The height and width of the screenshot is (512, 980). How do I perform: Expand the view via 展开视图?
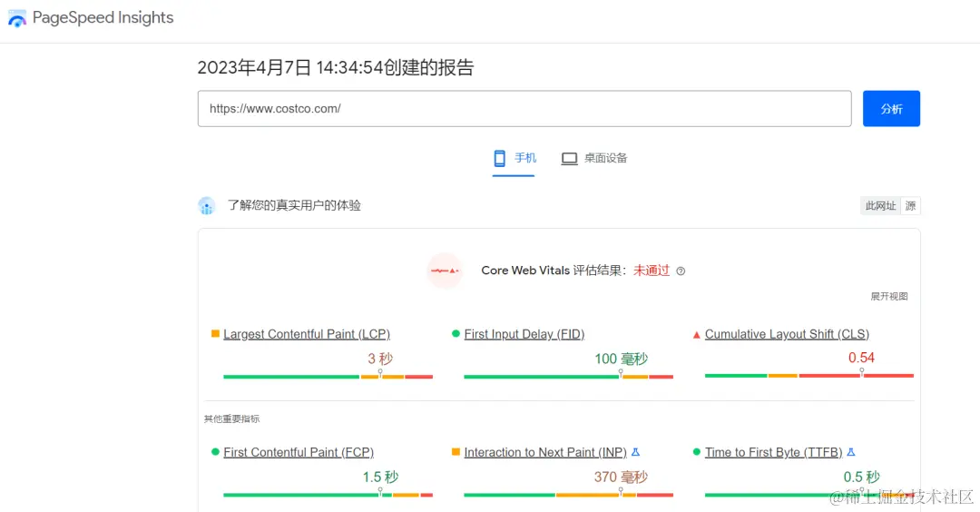tap(889, 296)
